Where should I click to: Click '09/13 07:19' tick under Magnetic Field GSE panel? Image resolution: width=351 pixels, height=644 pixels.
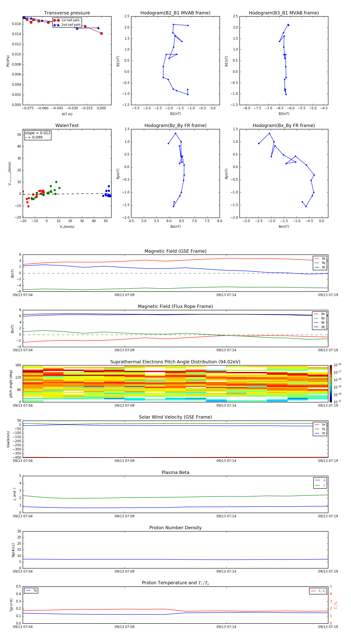tap(328, 295)
